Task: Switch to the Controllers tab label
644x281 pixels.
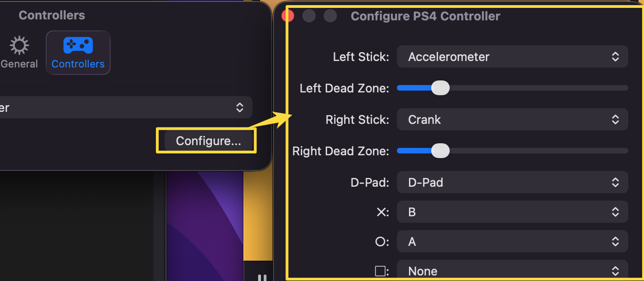Action: pos(78,64)
